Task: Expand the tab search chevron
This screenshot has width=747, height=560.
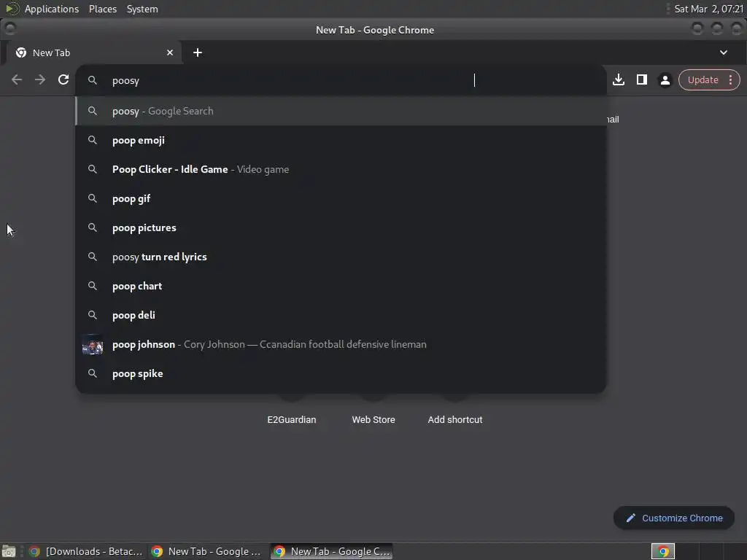Action: 723,52
